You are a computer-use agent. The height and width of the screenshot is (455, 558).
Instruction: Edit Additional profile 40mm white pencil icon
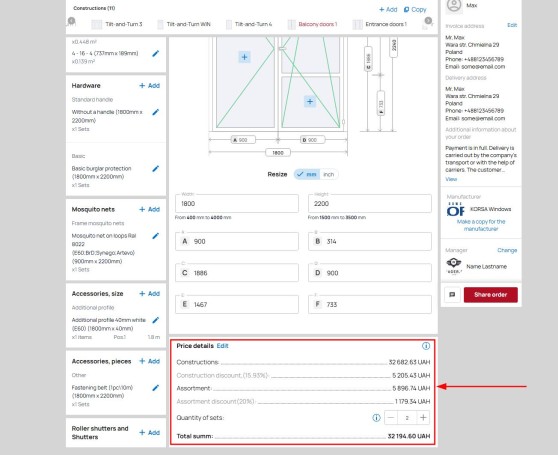[x=156, y=320]
